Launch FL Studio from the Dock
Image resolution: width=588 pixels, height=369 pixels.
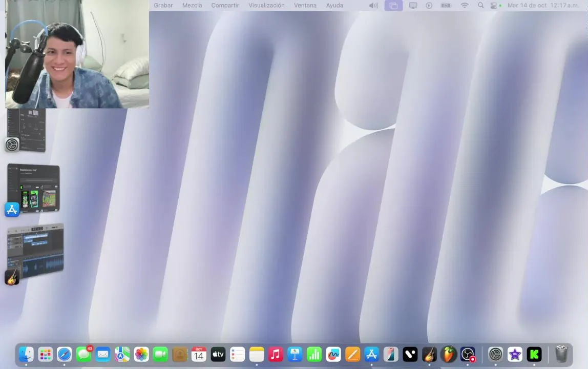point(449,354)
